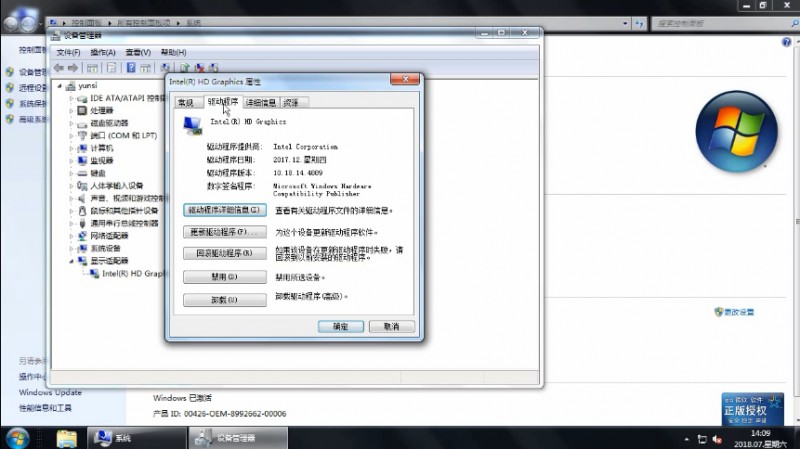This screenshot has height=449, width=800.
Task: Expand the 磁盘驱动器 node
Action: (x=71, y=123)
